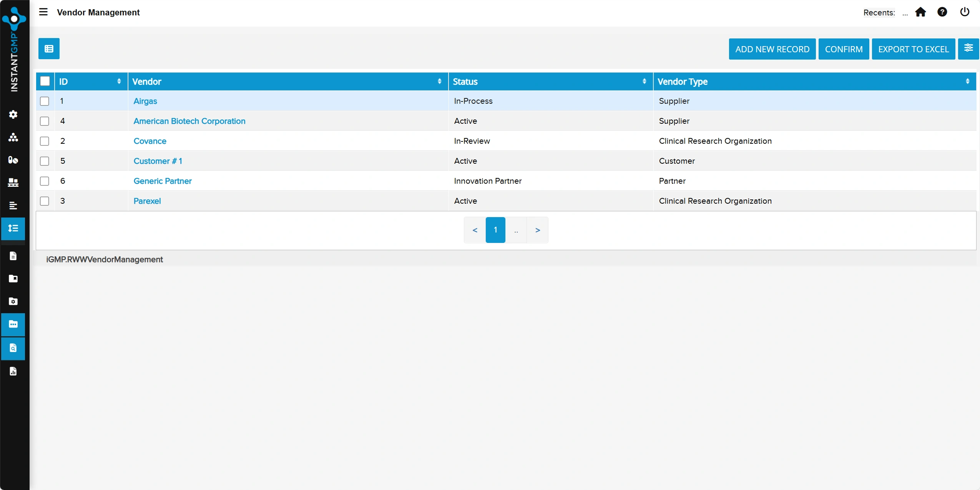This screenshot has width=980, height=490.
Task: Go to the next page of results
Action: pyautogui.click(x=537, y=230)
